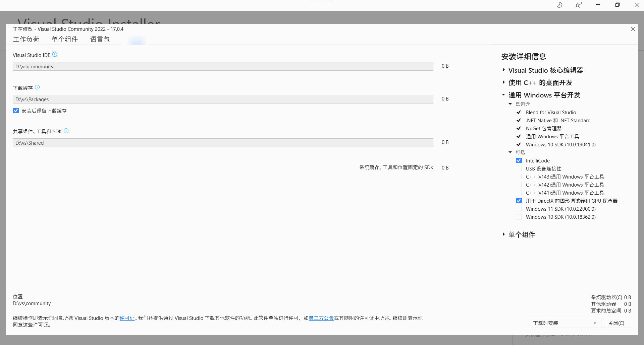This screenshot has width=644, height=345.
Task: Expand Visual Studio 核心编辑器 section
Action: [x=504, y=70]
